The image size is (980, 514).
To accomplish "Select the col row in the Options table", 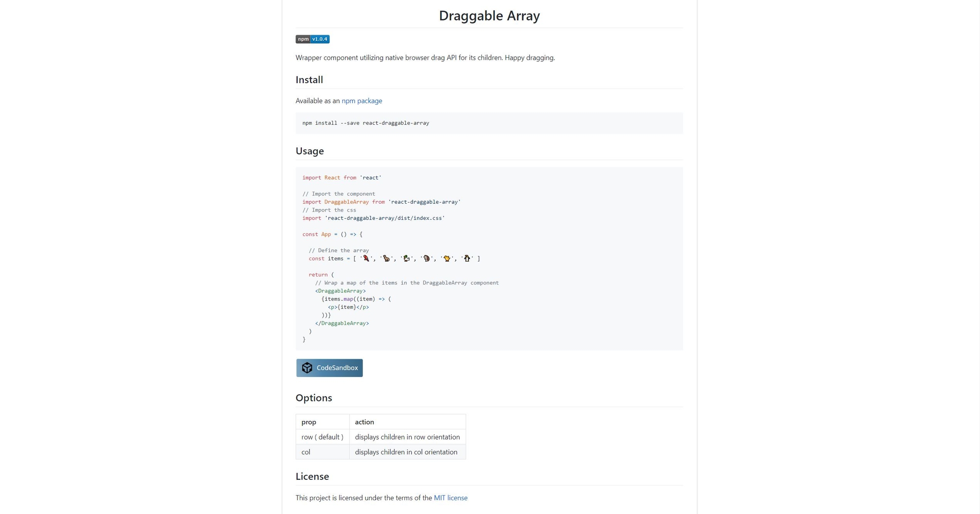I will pyautogui.click(x=305, y=452).
